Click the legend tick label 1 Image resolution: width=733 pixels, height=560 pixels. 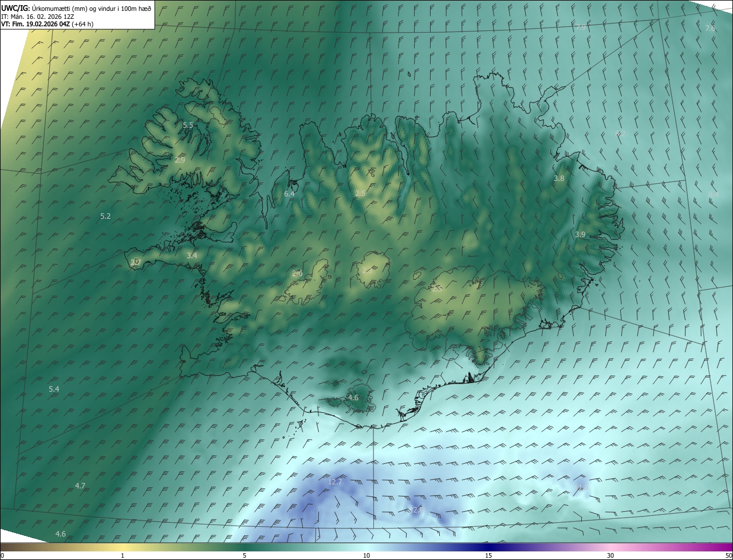[123, 555]
